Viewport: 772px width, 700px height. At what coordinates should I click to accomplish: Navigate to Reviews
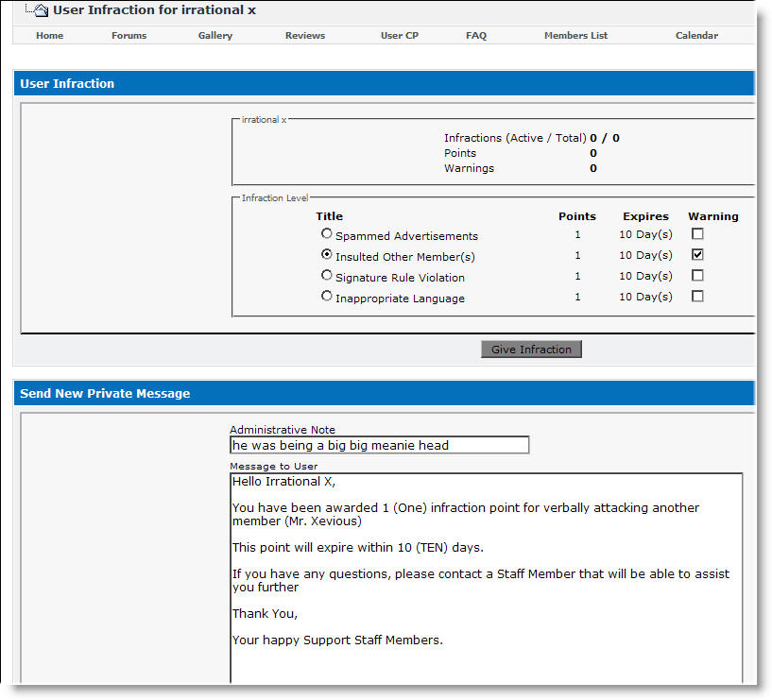(304, 36)
